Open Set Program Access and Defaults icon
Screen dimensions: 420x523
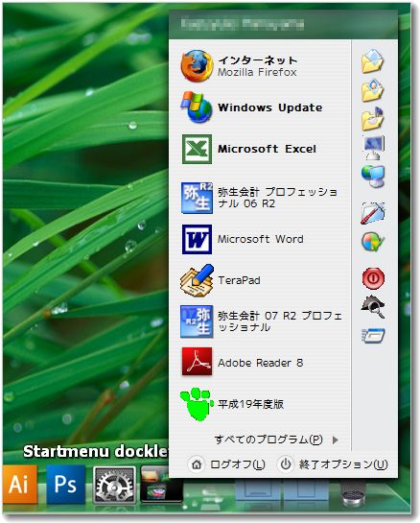pyautogui.click(x=373, y=241)
